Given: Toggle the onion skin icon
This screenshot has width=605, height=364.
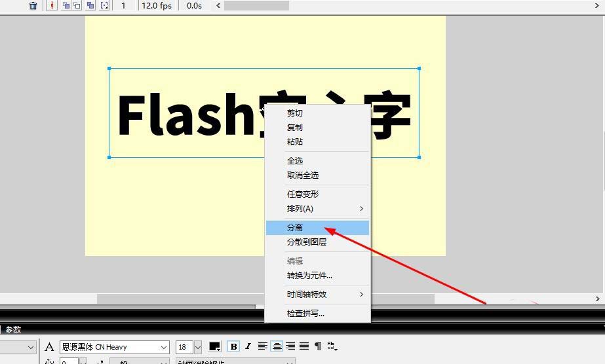Looking at the screenshot, I should (66, 5).
